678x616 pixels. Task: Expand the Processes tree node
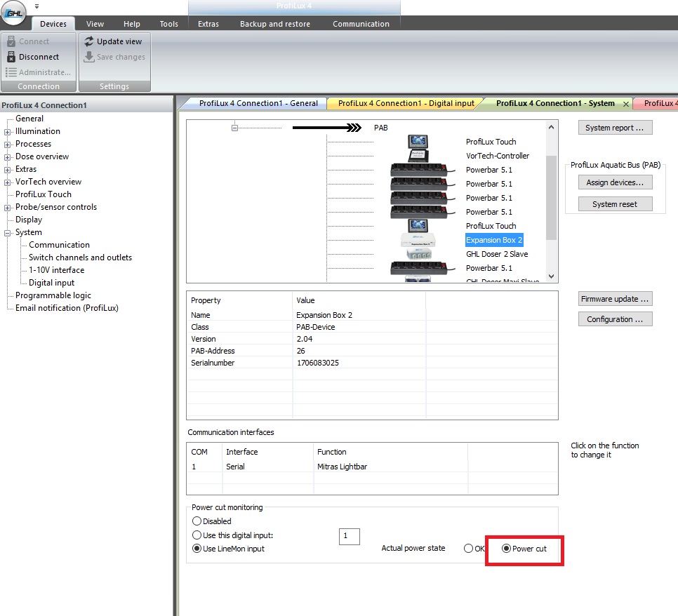(7, 145)
